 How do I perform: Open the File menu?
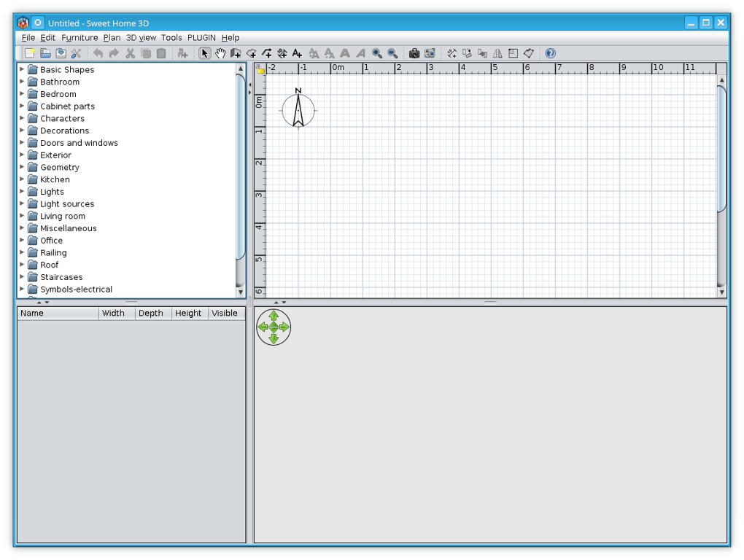pos(28,37)
